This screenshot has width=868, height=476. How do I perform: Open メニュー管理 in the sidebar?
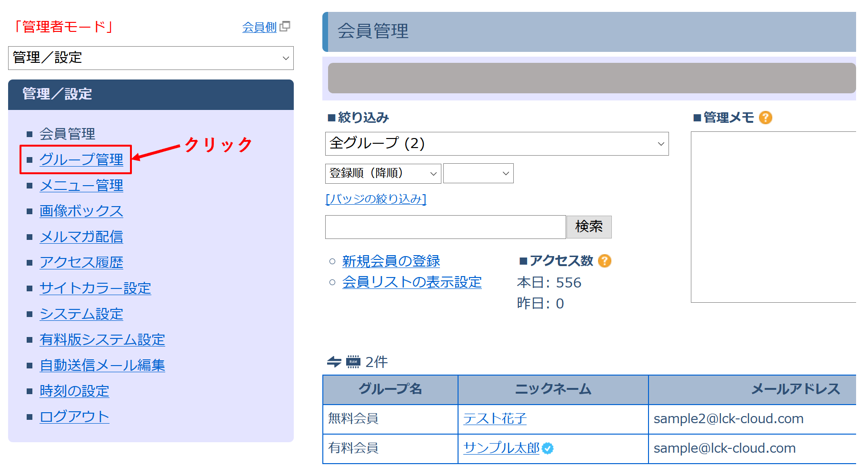[81, 185]
